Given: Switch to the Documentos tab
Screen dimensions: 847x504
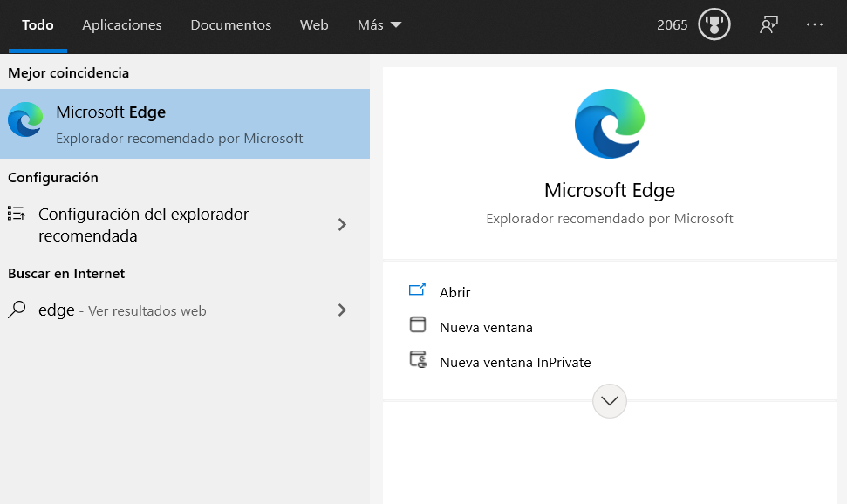Looking at the screenshot, I should (x=230, y=24).
